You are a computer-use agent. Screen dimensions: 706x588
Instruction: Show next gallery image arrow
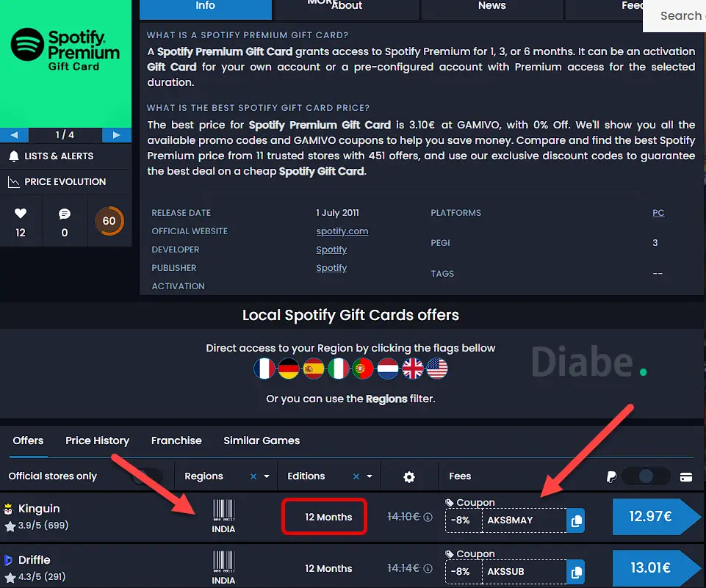pos(115,135)
